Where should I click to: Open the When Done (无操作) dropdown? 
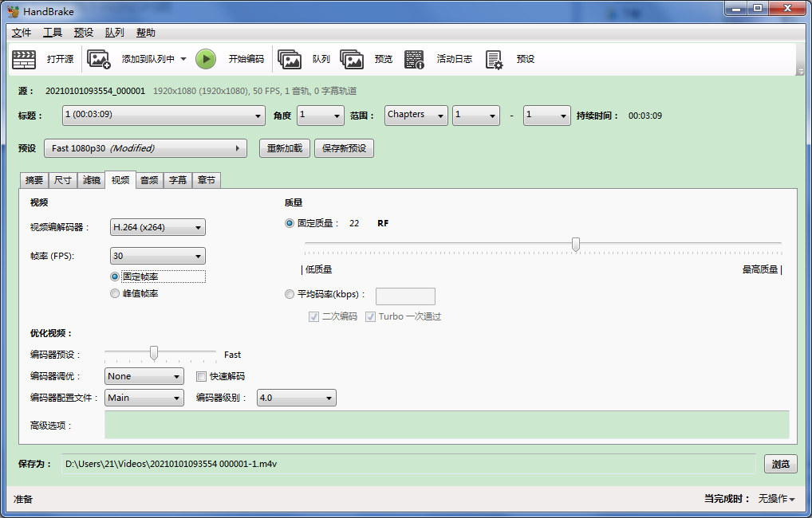pyautogui.click(x=777, y=499)
